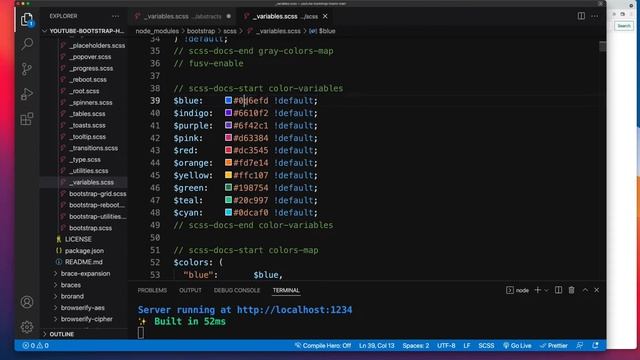Open the $indigo color swatch picker
The width and height of the screenshot is (640, 360).
pyautogui.click(x=229, y=113)
